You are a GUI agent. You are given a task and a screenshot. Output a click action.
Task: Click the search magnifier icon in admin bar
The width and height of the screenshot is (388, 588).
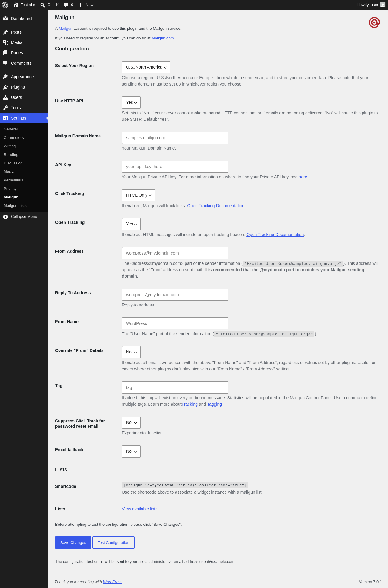click(43, 5)
